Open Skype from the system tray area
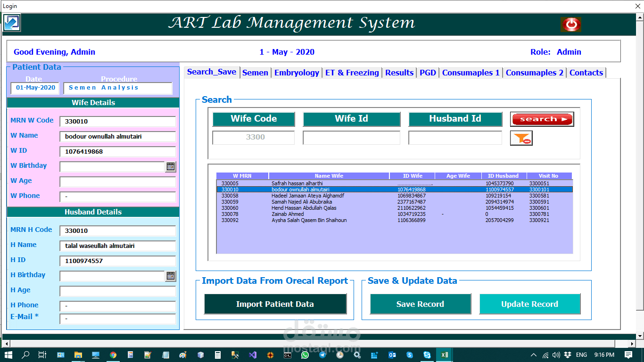This screenshot has width=644, height=362. pos(427,355)
